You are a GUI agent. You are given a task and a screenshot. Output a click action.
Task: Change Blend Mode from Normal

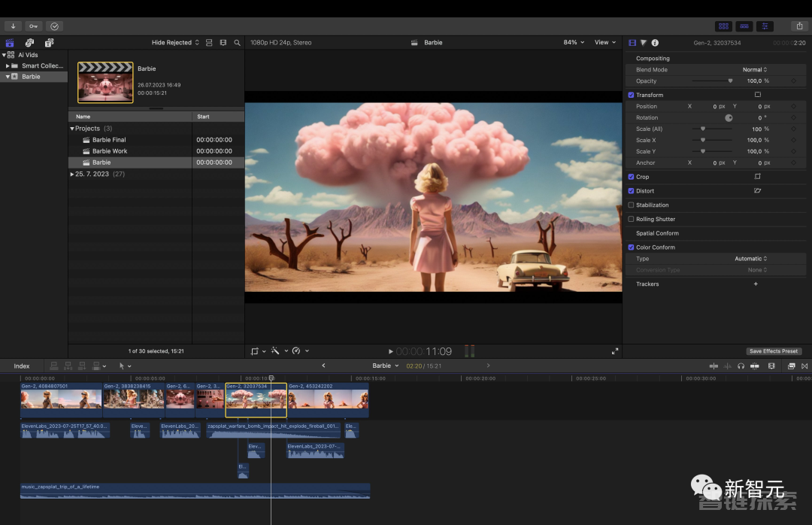pos(755,69)
